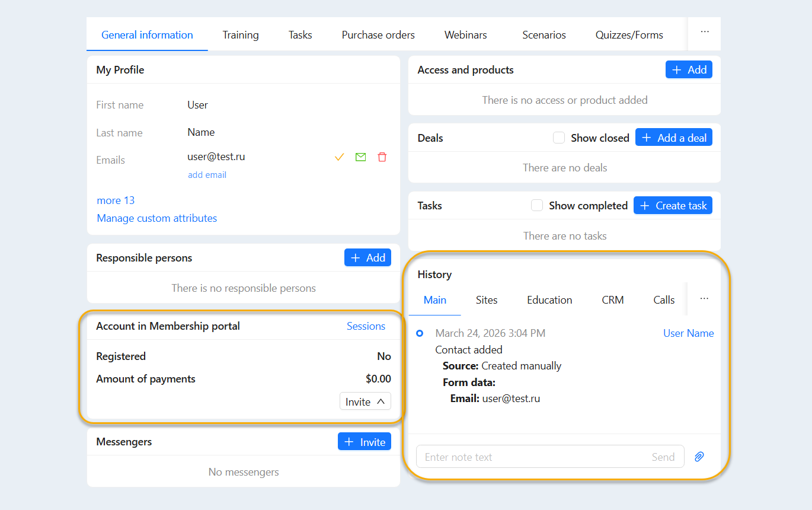Click the Email: user@test.ru history line
This screenshot has width=812, height=510.
pos(495,399)
